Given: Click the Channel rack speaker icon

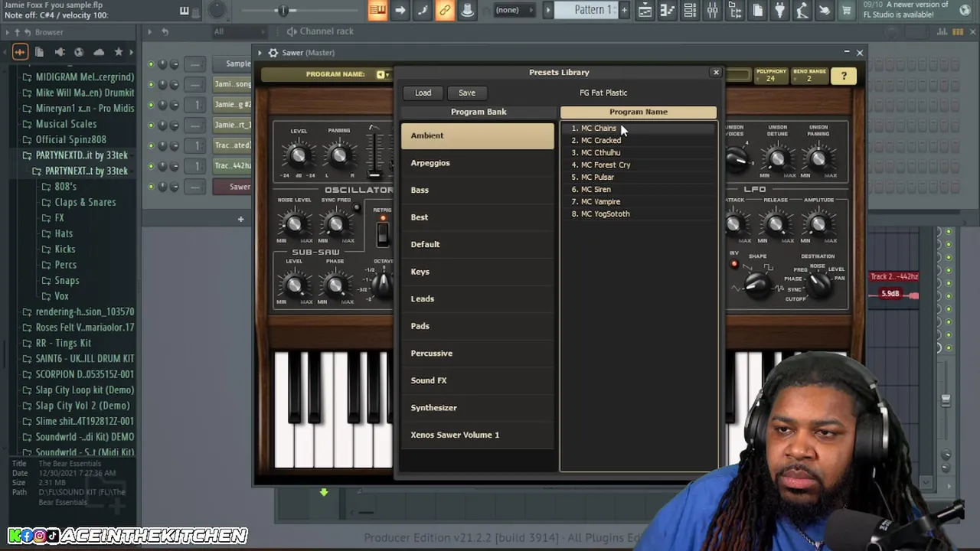Looking at the screenshot, I should 292,31.
